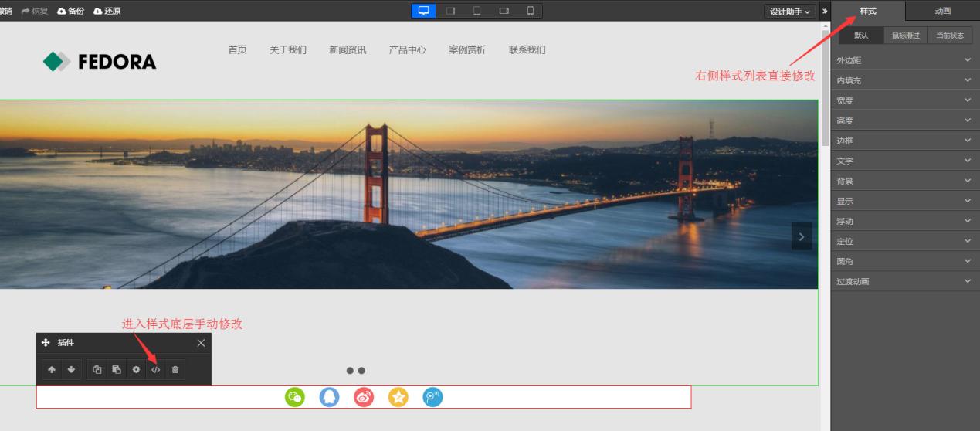This screenshot has width=980, height=431.
Task: Move the plugin down with the arrow
Action: click(x=71, y=370)
